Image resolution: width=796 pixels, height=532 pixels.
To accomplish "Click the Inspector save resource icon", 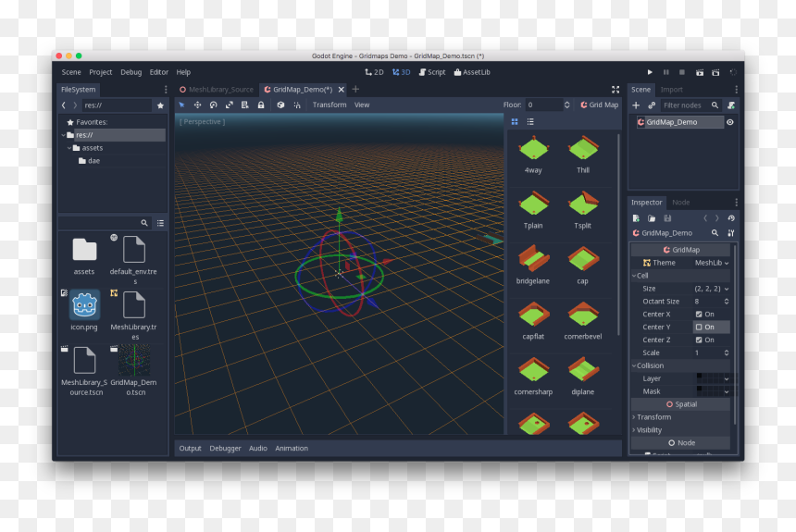I will (667, 218).
